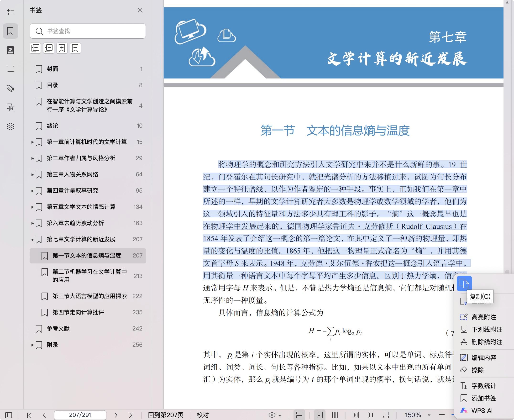Expand 第三章人物关系网络 bookmark
514x420 pixels.
(32, 174)
